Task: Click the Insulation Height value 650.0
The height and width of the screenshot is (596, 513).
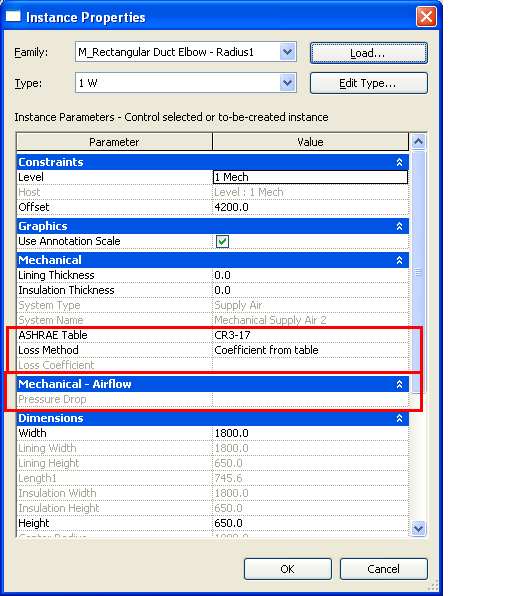Action: (228, 508)
